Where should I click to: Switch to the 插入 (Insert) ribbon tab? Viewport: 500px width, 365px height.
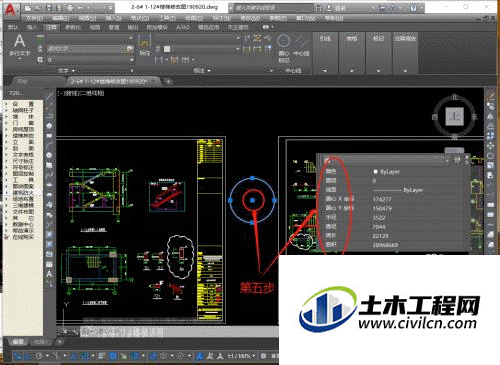click(32, 27)
